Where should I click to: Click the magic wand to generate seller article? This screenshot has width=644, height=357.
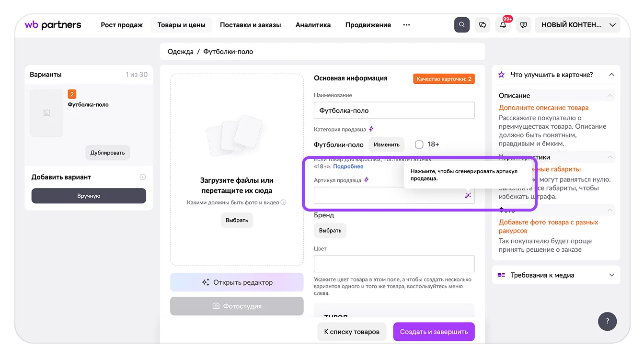click(468, 195)
